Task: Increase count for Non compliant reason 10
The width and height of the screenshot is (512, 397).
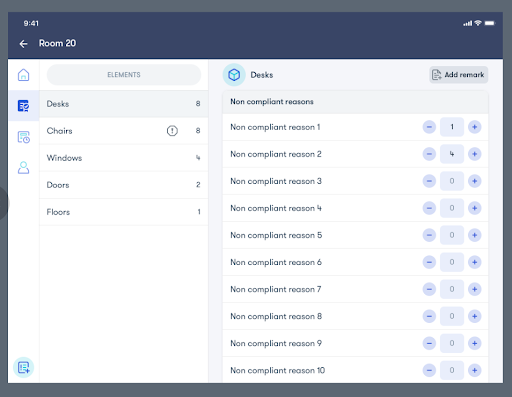Action: pyautogui.click(x=474, y=370)
